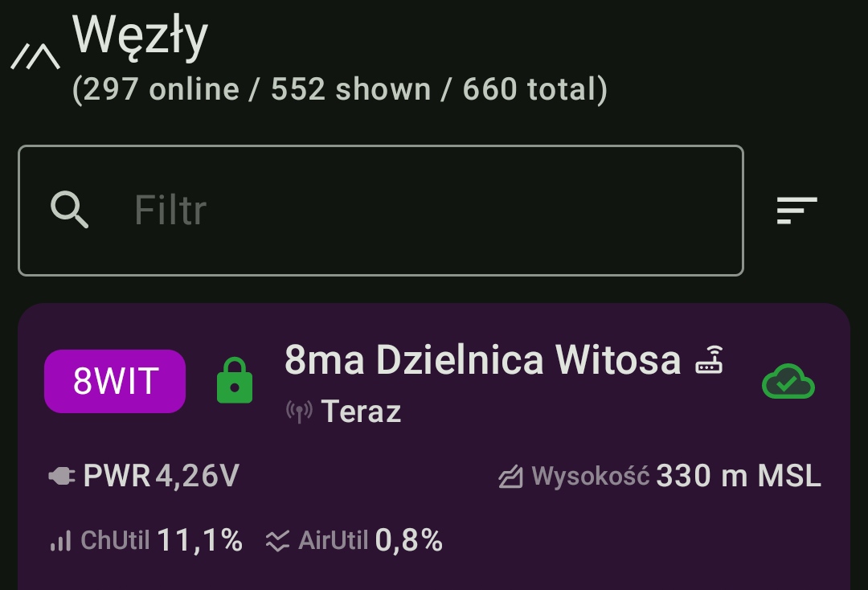The height and width of the screenshot is (590, 868).
Task: Tap the AirUtil 0,8% reading
Action: pos(370,540)
